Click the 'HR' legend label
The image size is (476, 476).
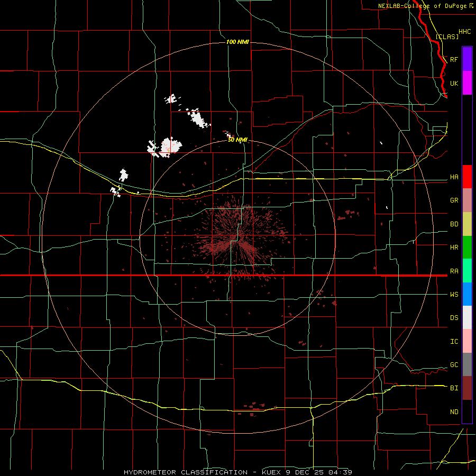point(454,248)
